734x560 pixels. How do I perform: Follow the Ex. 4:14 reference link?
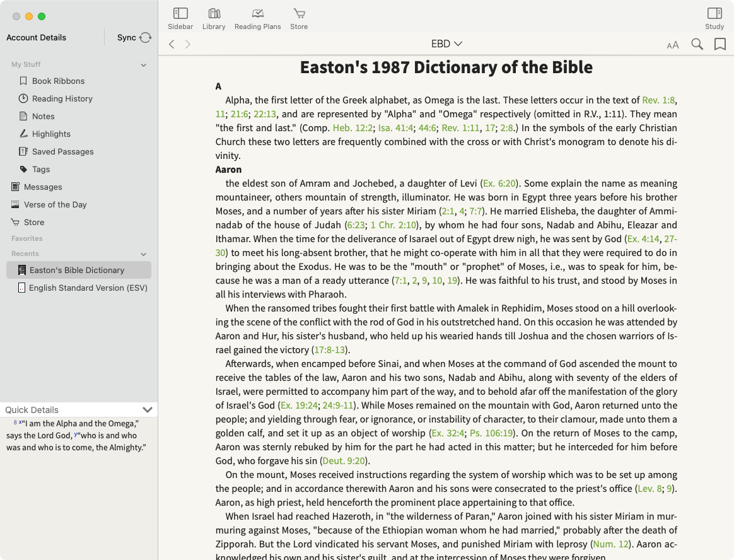pos(643,239)
